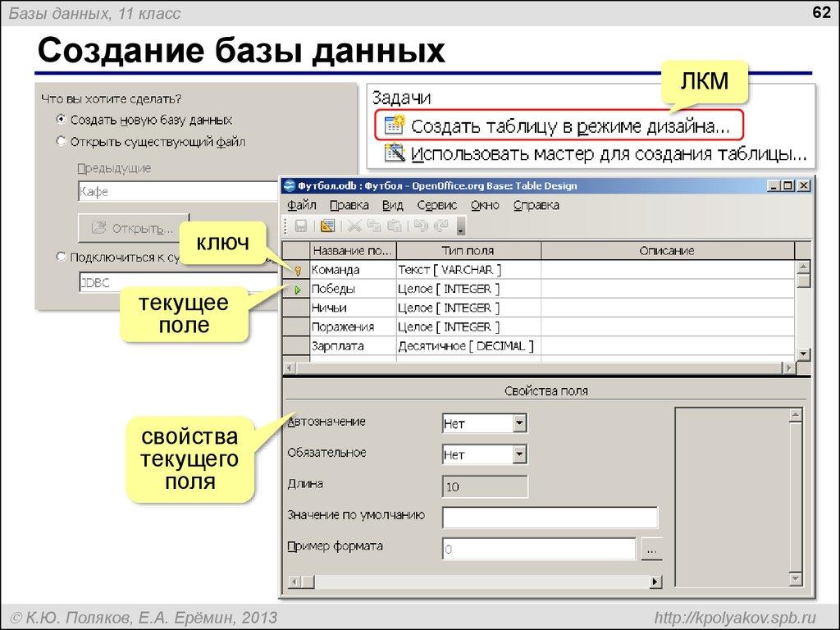Click the Save icon on the toolbar
This screenshot has width=840, height=630.
[x=301, y=225]
